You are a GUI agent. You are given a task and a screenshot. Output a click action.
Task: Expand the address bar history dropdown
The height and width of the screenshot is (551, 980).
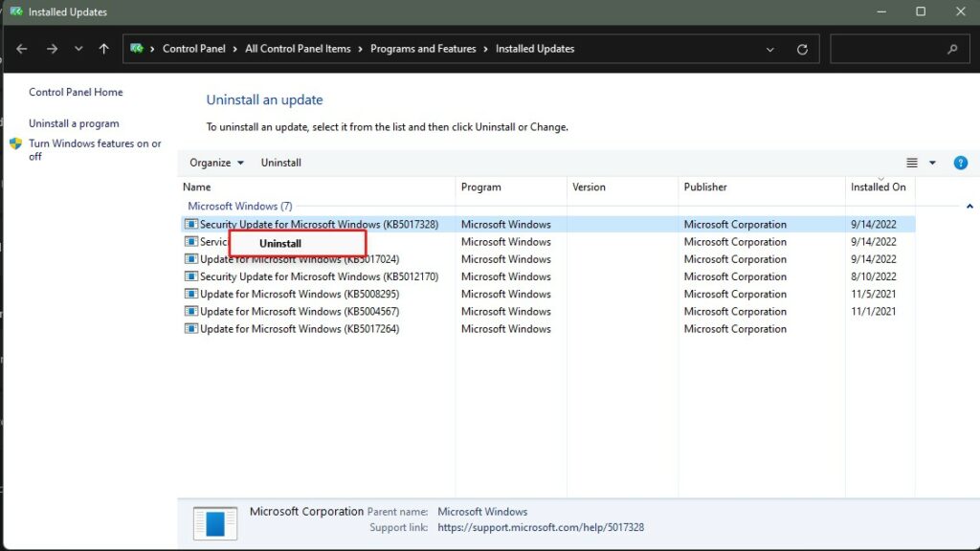click(770, 49)
